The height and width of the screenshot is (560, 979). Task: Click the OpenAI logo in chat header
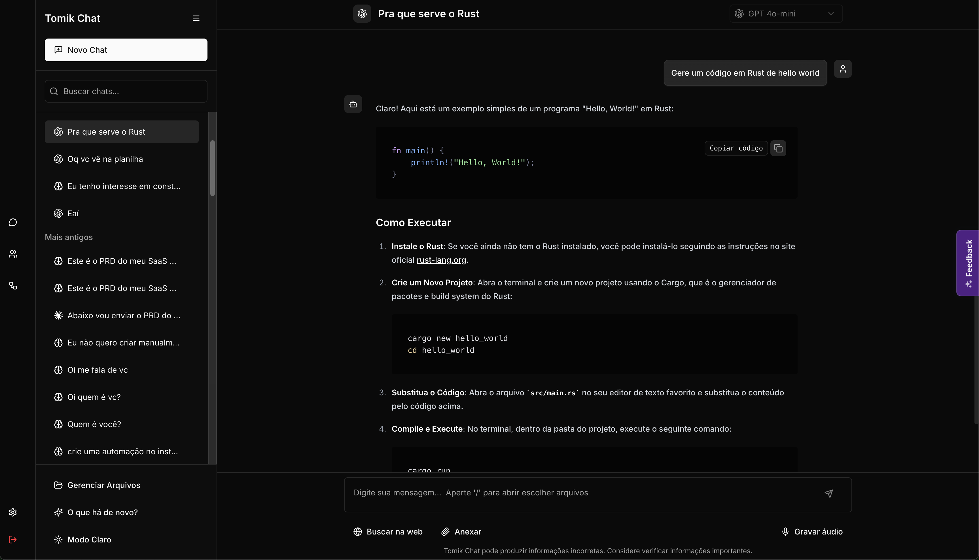click(362, 14)
